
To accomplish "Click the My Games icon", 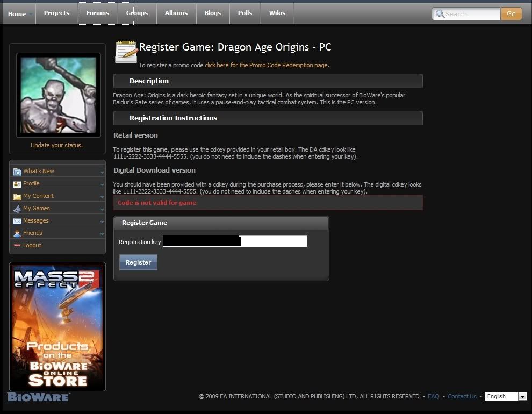I will point(17,209).
